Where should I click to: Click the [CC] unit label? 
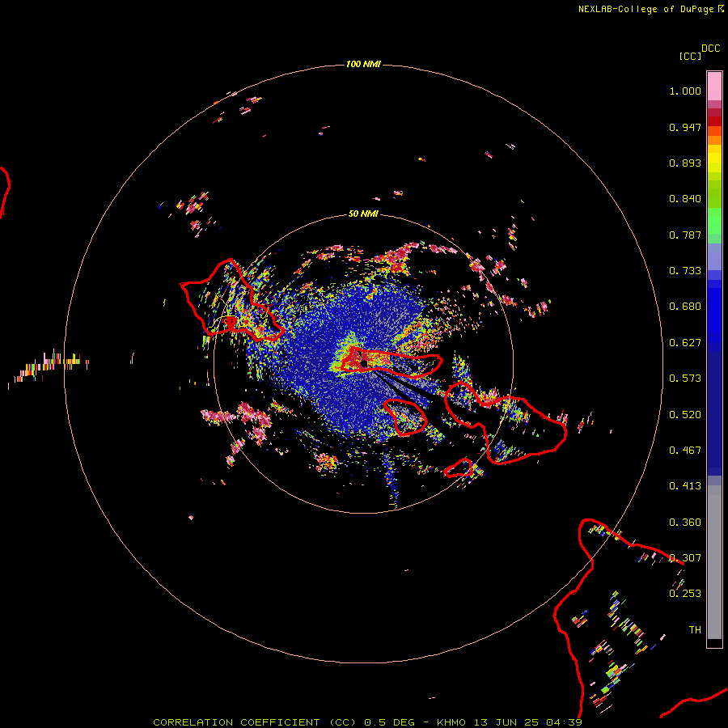pyautogui.click(x=690, y=56)
